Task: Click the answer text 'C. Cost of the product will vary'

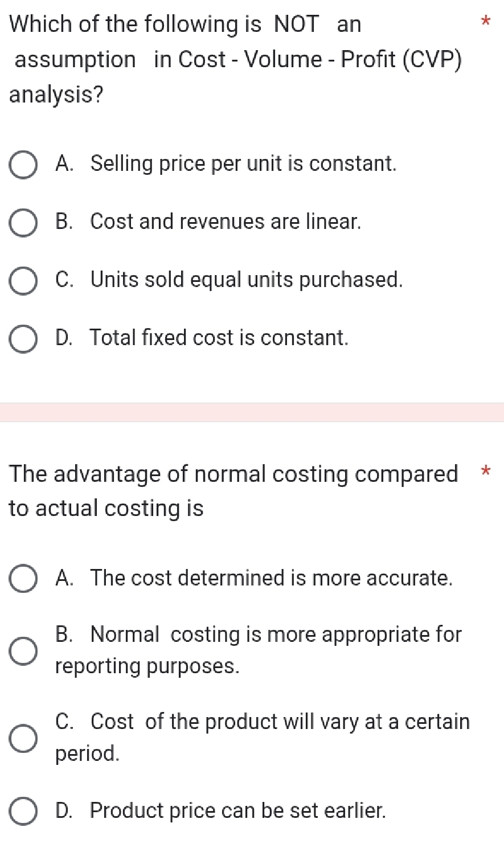Action: (263, 722)
